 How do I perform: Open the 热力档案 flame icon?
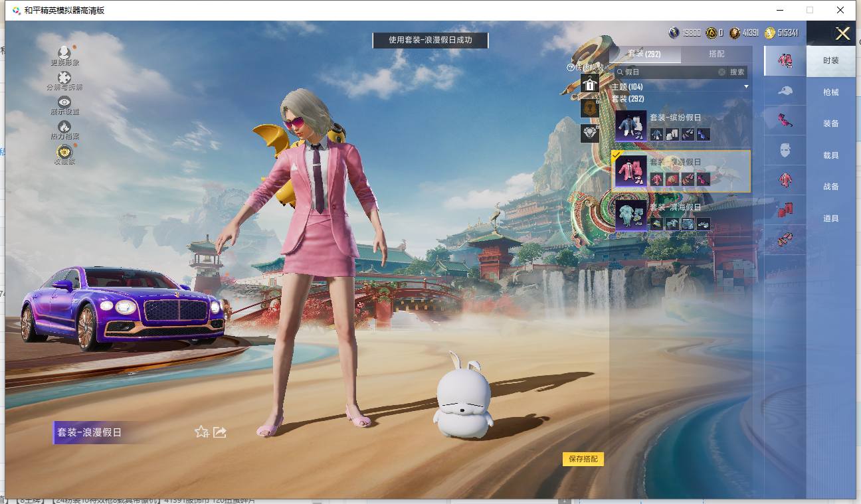click(x=64, y=126)
